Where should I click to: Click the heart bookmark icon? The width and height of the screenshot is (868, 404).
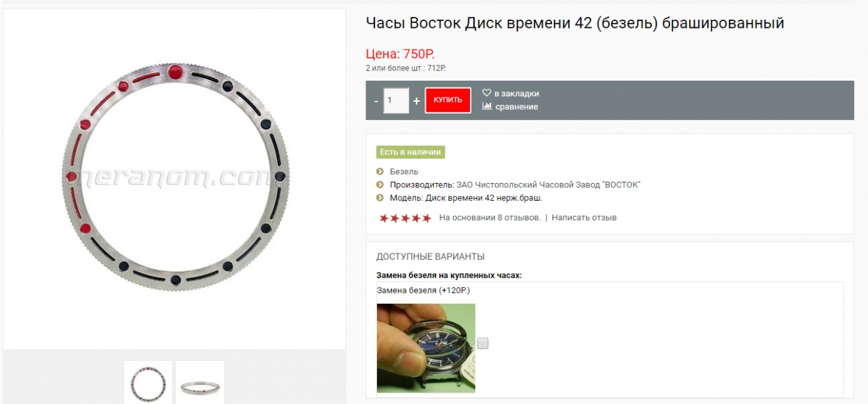coord(486,93)
